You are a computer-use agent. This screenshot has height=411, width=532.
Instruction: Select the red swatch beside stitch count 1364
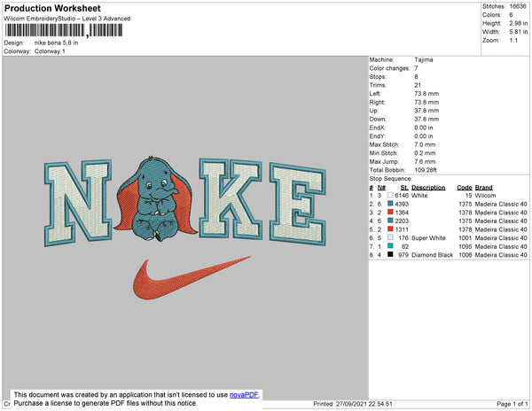click(390, 212)
